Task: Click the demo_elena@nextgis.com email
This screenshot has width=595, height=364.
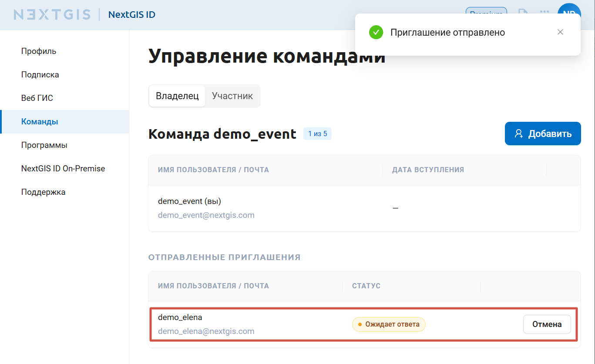Action: [x=206, y=331]
